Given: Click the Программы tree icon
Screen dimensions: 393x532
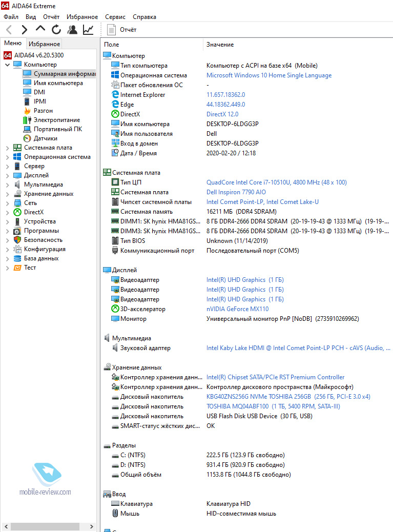Looking at the screenshot, I should click(x=17, y=231).
